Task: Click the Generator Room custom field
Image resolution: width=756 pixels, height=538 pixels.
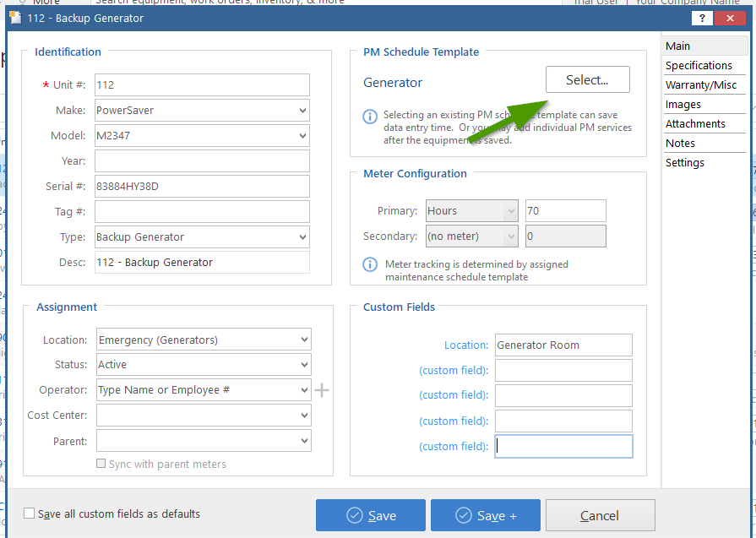Action: [563, 345]
